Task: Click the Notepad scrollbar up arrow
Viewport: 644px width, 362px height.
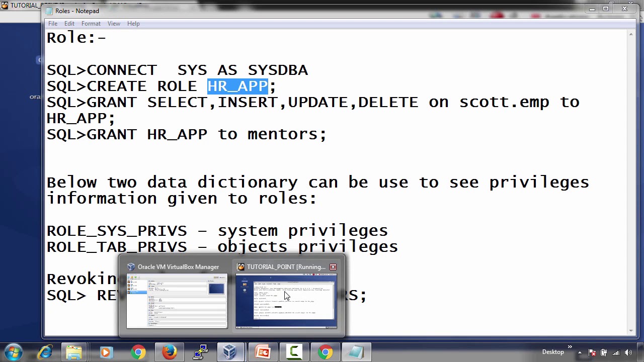Action: 631,34
